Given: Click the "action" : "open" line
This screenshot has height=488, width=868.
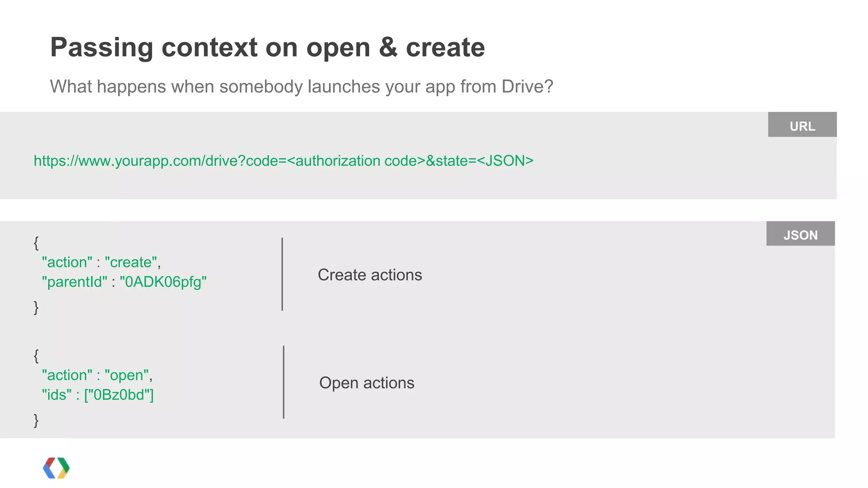Looking at the screenshot, I should click(x=97, y=375).
